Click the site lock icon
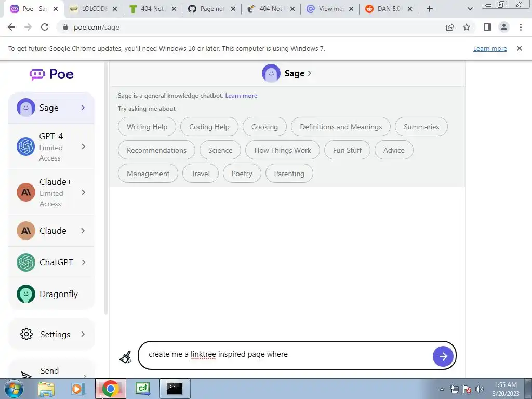This screenshot has height=399, width=532. pos(65,27)
